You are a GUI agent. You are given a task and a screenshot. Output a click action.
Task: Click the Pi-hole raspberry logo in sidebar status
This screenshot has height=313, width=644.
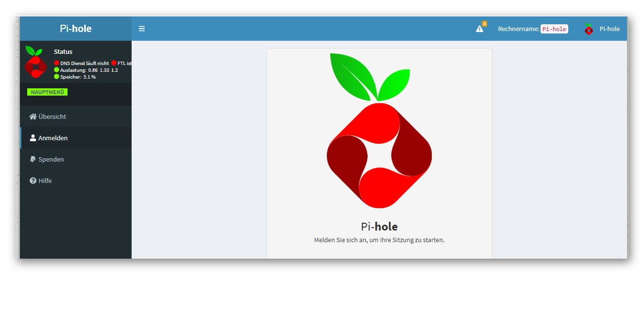(35, 62)
